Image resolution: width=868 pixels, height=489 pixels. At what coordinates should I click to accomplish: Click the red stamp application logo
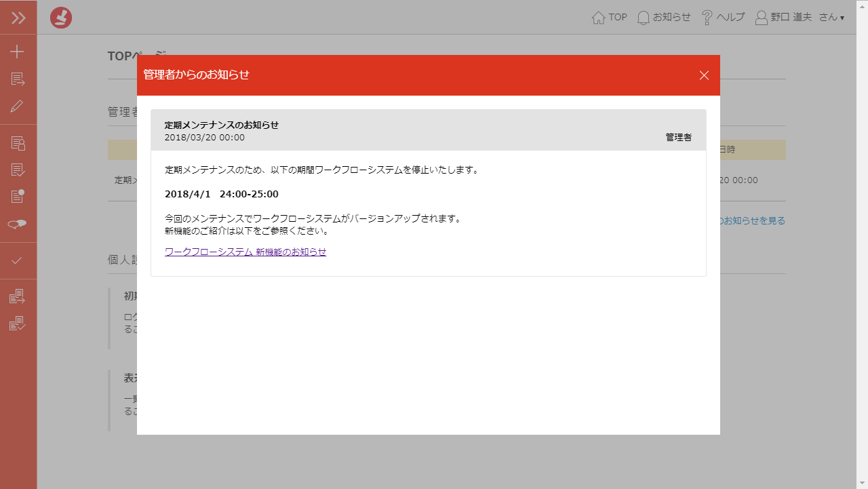(61, 17)
